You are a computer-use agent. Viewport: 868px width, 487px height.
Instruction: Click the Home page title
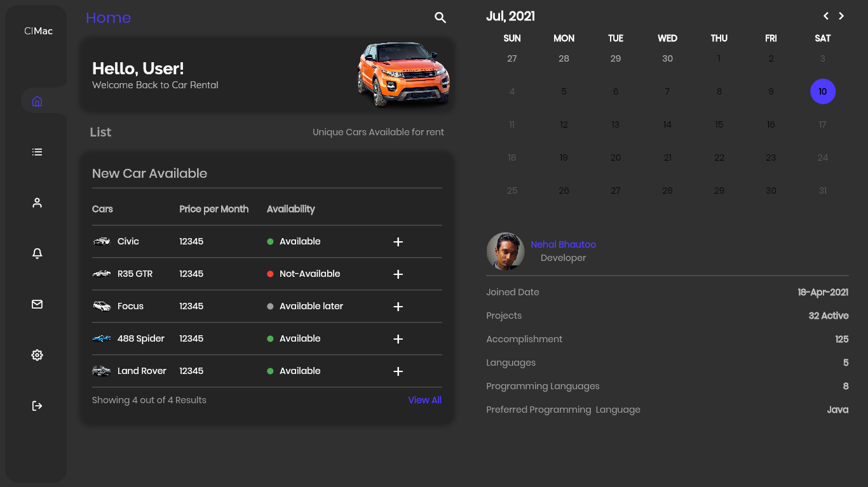(108, 18)
